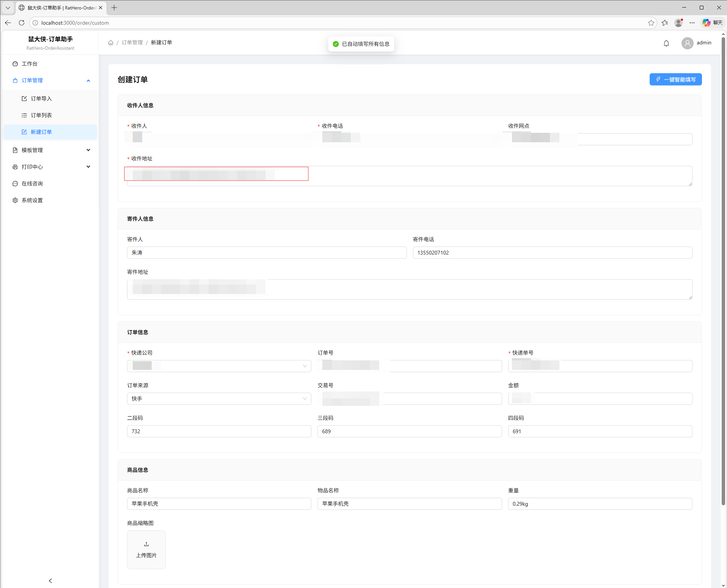
Task: Expand the 模板管理 menu
Action: tap(88, 150)
